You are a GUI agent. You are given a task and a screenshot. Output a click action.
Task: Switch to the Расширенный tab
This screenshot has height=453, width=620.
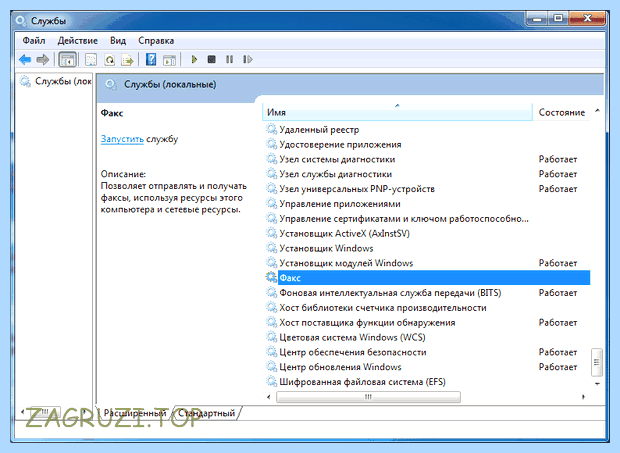tap(135, 413)
